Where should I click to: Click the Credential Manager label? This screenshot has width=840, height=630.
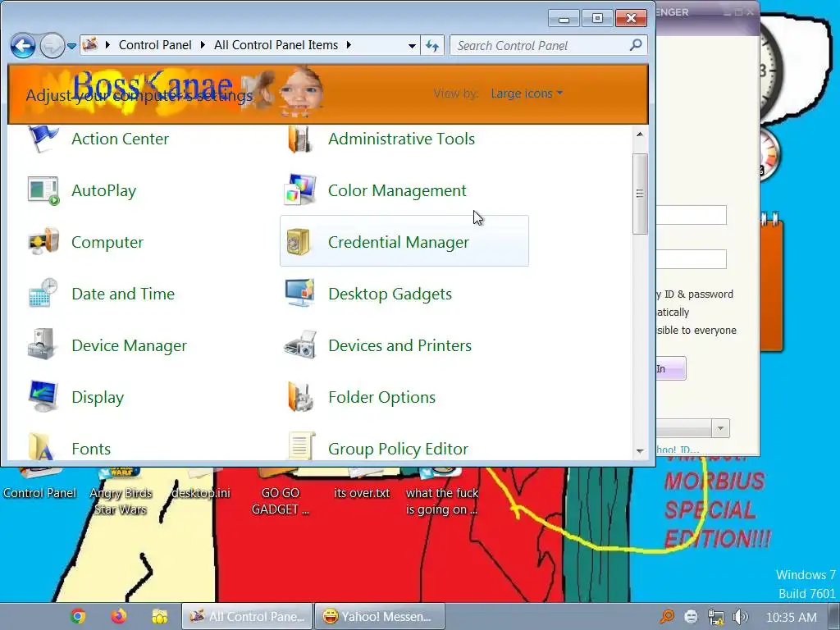[x=398, y=242]
